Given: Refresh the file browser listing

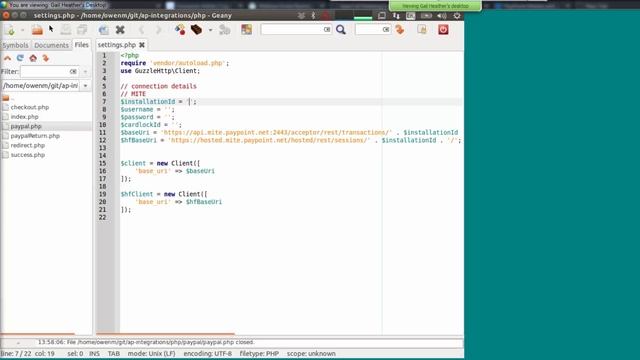Looking at the screenshot, I should click(20, 58).
